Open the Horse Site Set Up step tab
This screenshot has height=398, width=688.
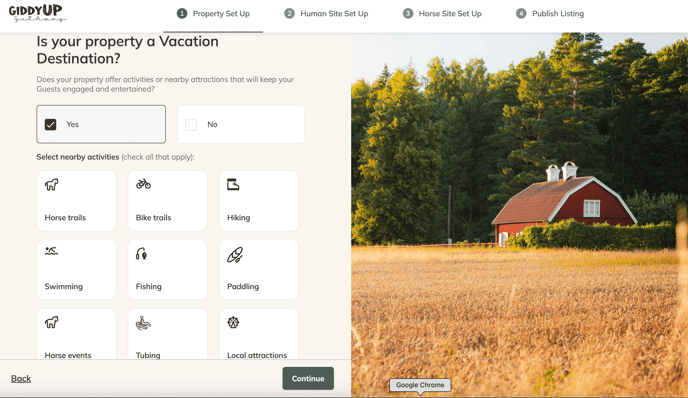pos(442,14)
